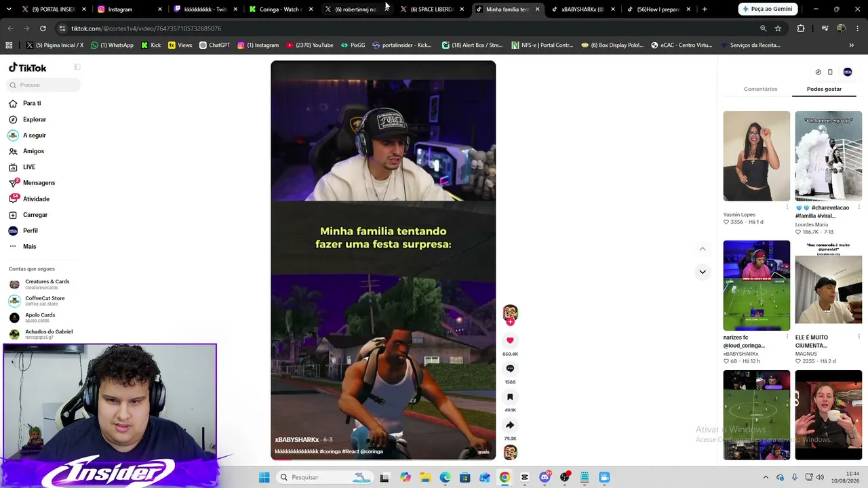Expand the video caption with 'mais'
The height and width of the screenshot is (488, 868).
(x=484, y=451)
